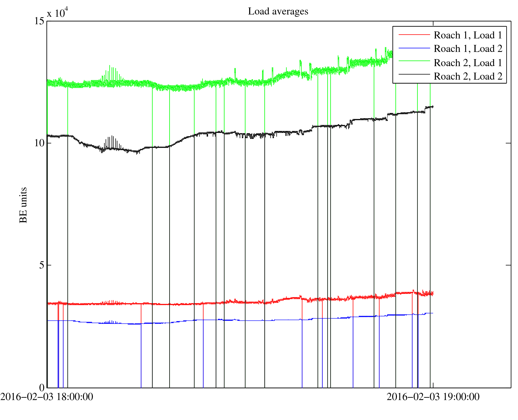This screenshot has height=420, width=518.
Task: Click the y-axis tick label 5
Action: pos(42,265)
